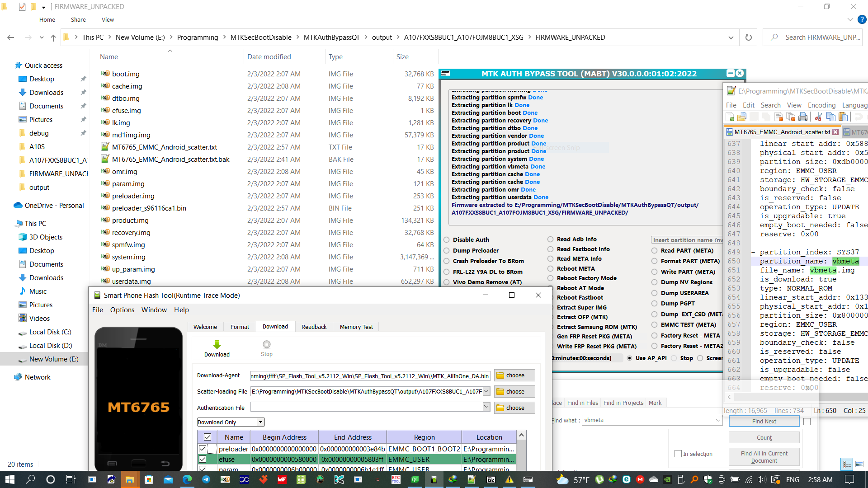
Task: Toggle the efuse partition checkbox
Action: pyautogui.click(x=202, y=460)
